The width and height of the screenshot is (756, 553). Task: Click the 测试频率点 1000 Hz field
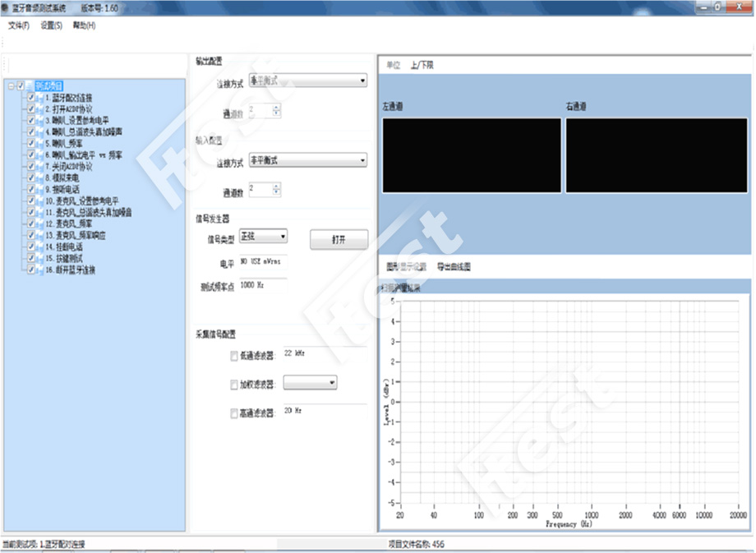[261, 286]
